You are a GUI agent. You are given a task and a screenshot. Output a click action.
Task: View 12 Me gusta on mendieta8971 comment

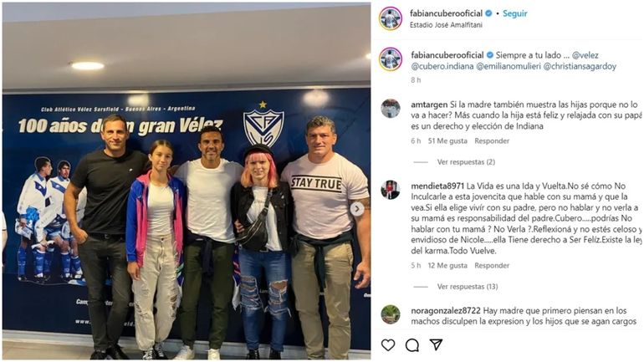tap(447, 266)
